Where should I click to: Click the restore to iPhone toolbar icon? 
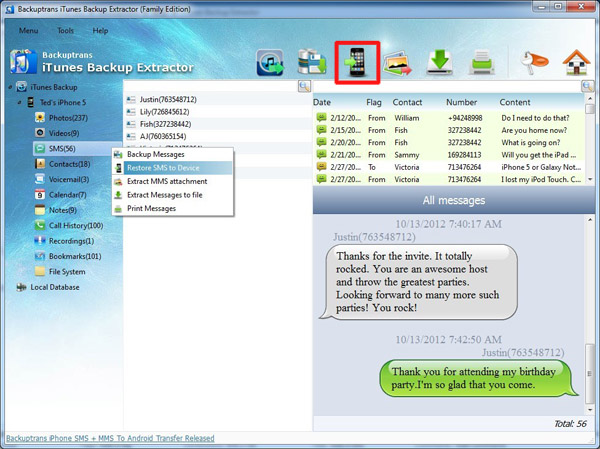[357, 62]
